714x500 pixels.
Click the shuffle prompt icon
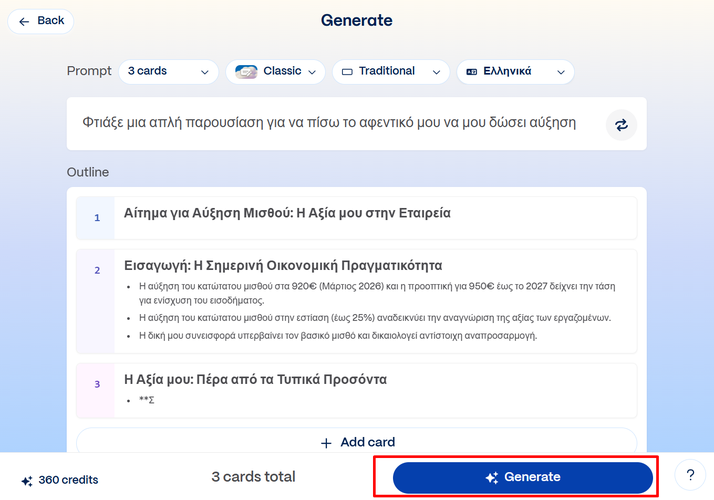tap(621, 125)
